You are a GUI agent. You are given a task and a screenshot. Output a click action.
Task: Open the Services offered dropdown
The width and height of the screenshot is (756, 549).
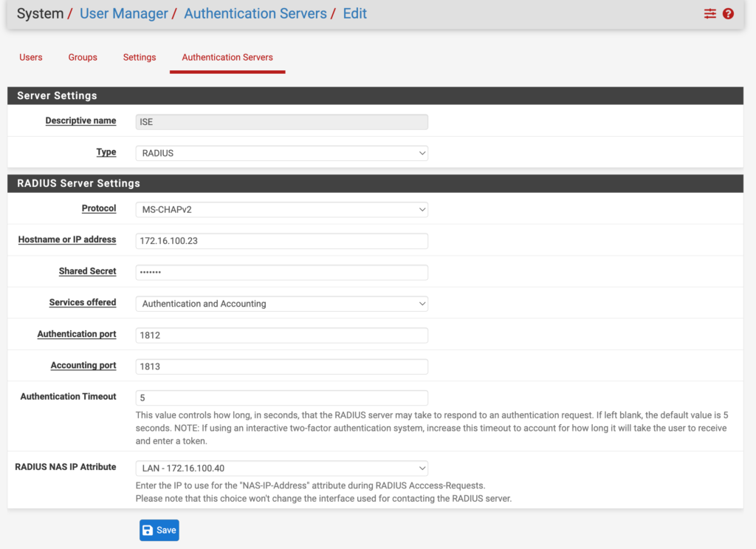tap(281, 303)
